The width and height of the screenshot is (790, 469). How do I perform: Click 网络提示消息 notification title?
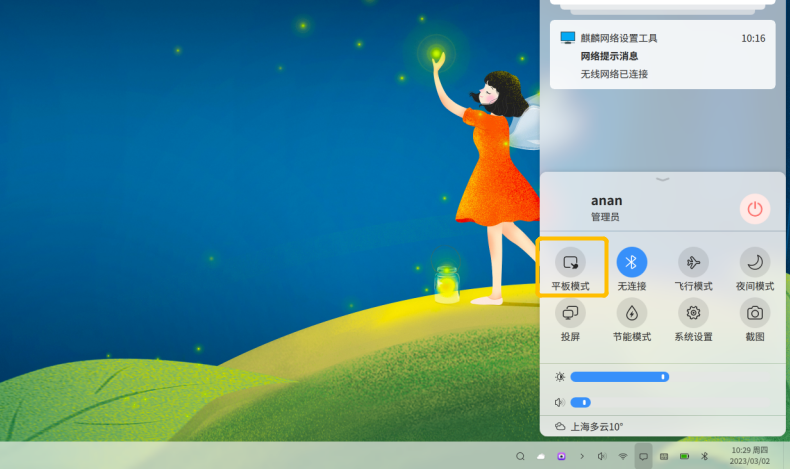pos(609,56)
